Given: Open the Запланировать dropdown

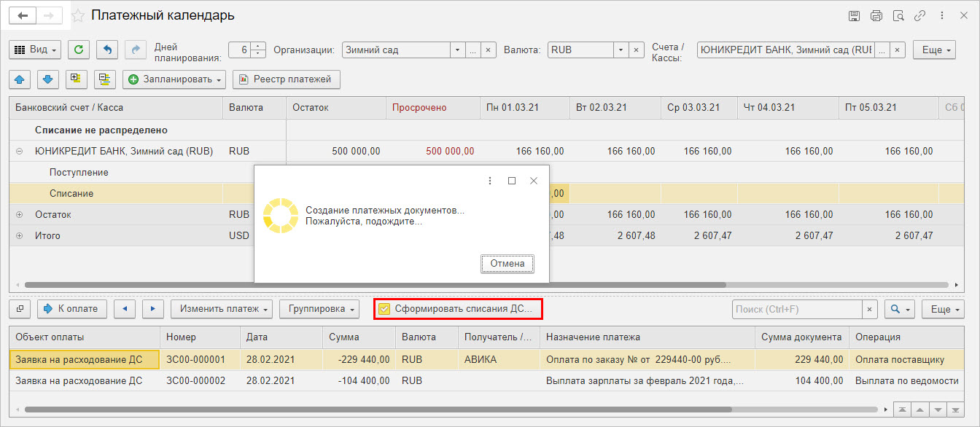Looking at the screenshot, I should coord(174,79).
